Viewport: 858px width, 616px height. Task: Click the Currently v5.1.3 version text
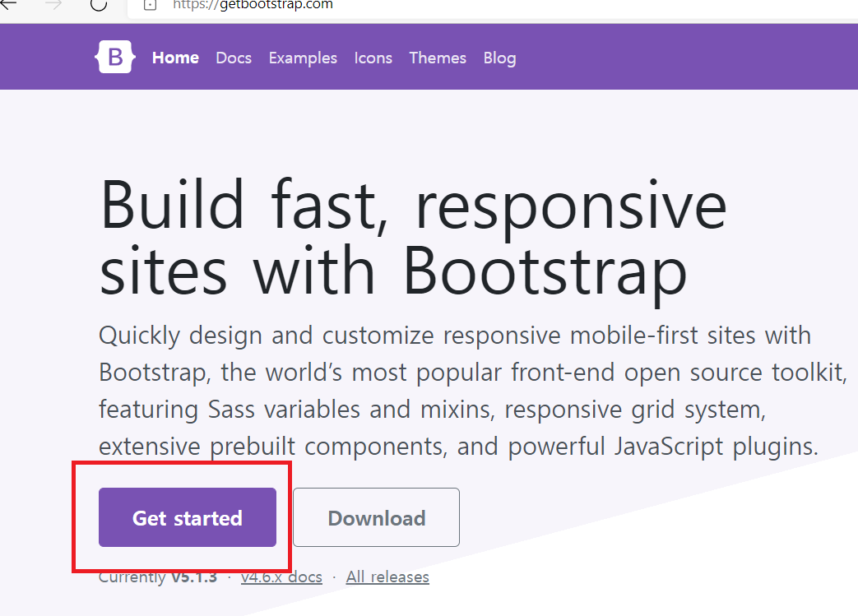156,577
